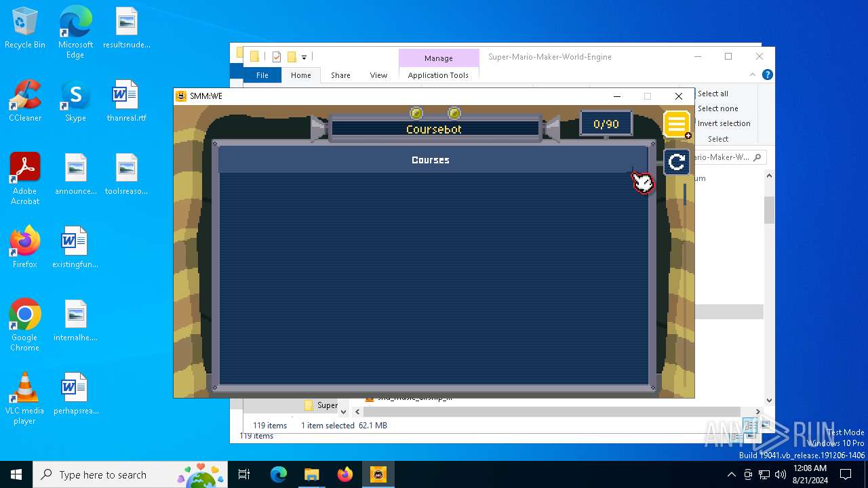Open the Application Tools tab
Screen dimensions: 868x488
pos(438,75)
